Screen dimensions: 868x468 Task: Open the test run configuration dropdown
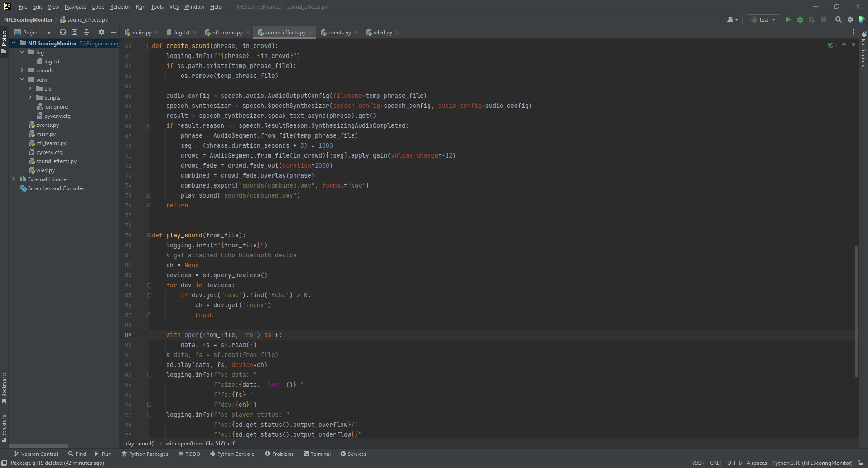[764, 20]
